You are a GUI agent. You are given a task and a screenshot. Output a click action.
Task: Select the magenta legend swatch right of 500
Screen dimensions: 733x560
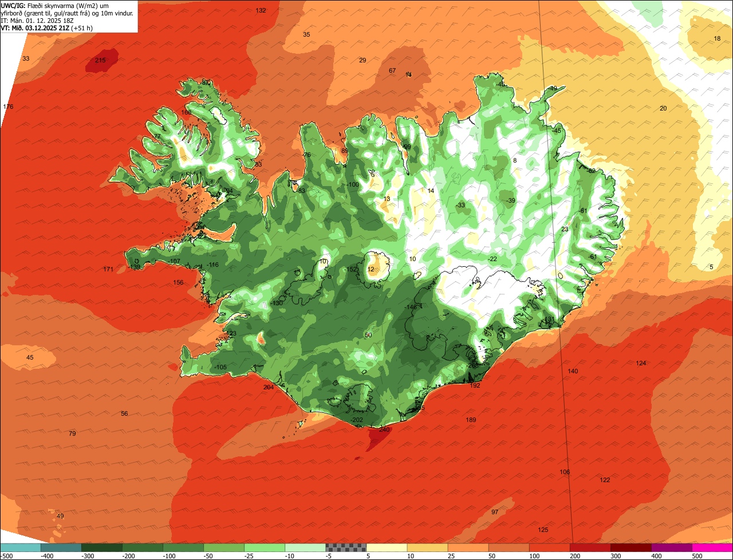point(712,547)
